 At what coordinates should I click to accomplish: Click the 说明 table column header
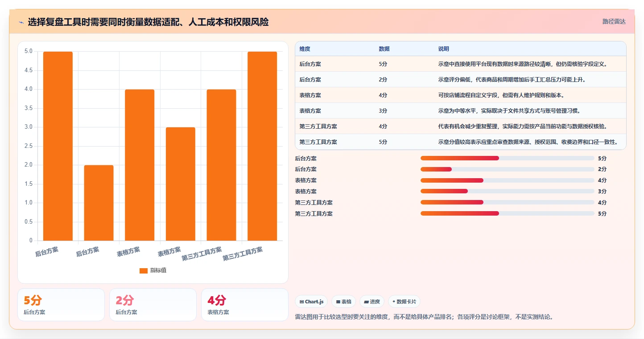(444, 49)
